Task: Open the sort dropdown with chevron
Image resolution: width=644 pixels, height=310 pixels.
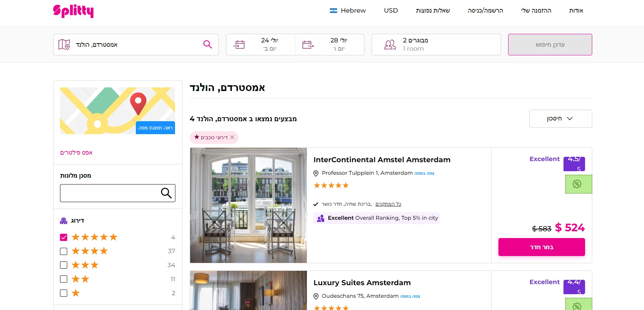Action: [x=560, y=119]
